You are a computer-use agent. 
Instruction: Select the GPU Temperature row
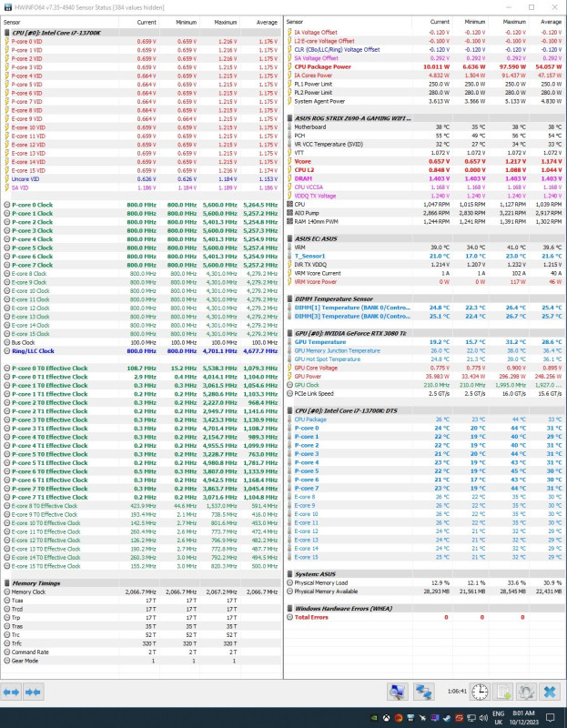424,342
